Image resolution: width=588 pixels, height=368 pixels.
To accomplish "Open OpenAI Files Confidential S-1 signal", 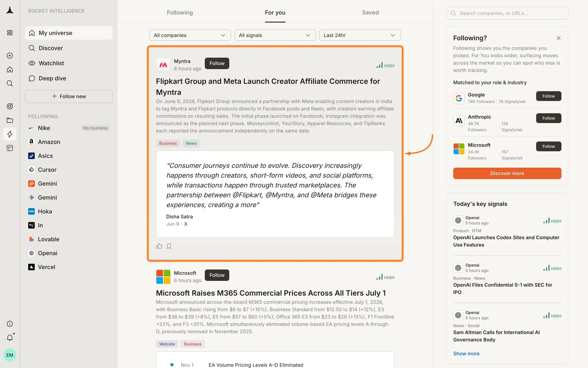I will click(502, 288).
